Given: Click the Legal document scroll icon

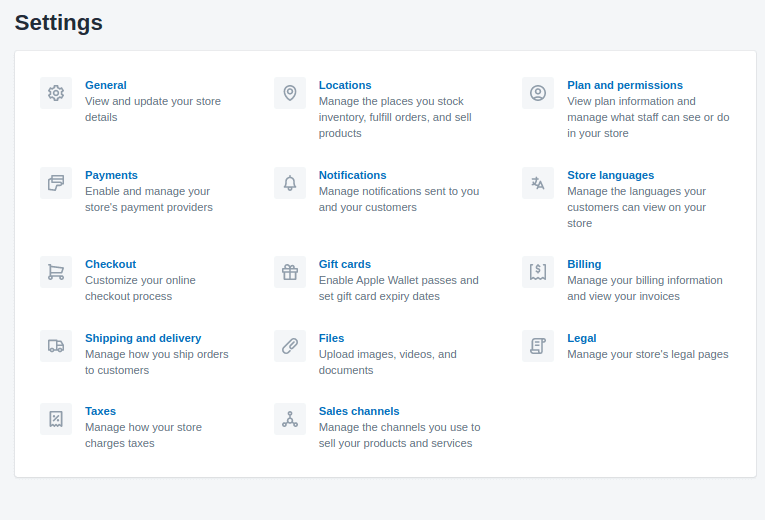Looking at the screenshot, I should point(538,346).
